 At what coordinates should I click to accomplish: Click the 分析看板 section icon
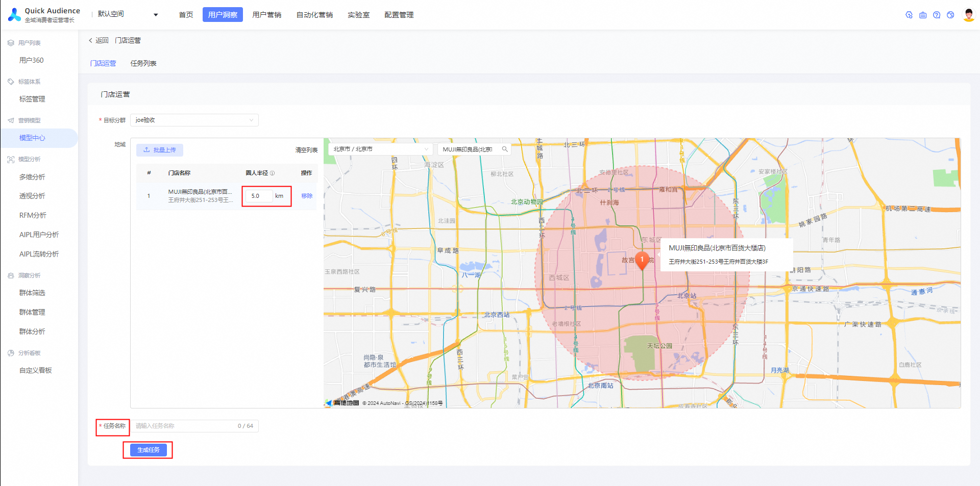[x=11, y=353]
